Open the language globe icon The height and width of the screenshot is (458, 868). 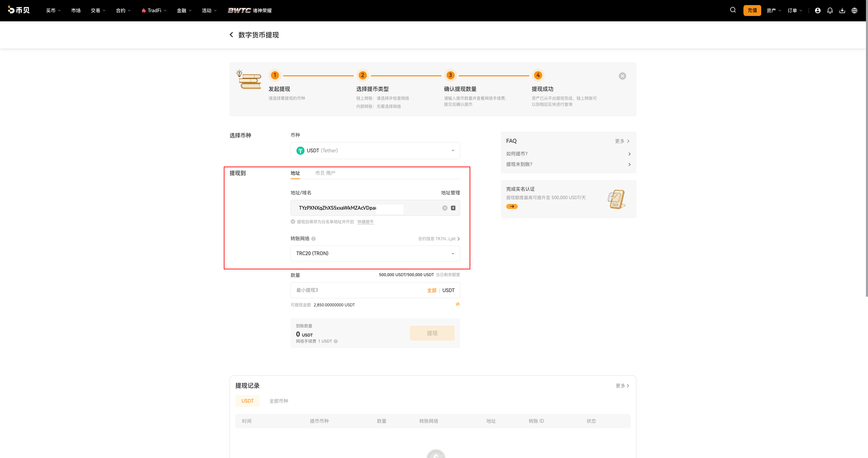854,11
